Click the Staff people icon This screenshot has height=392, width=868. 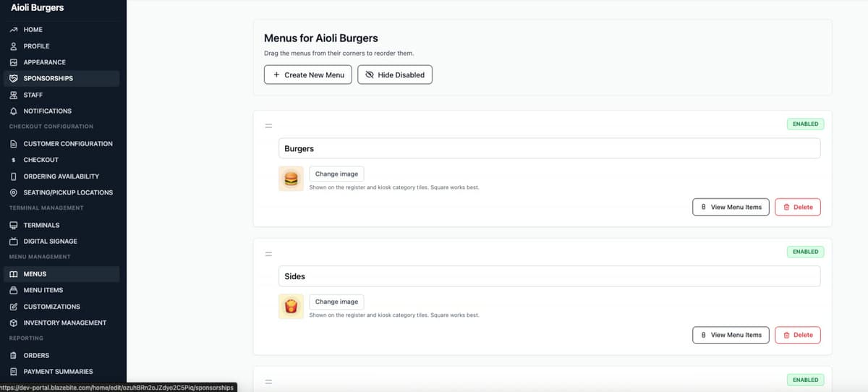click(x=13, y=95)
